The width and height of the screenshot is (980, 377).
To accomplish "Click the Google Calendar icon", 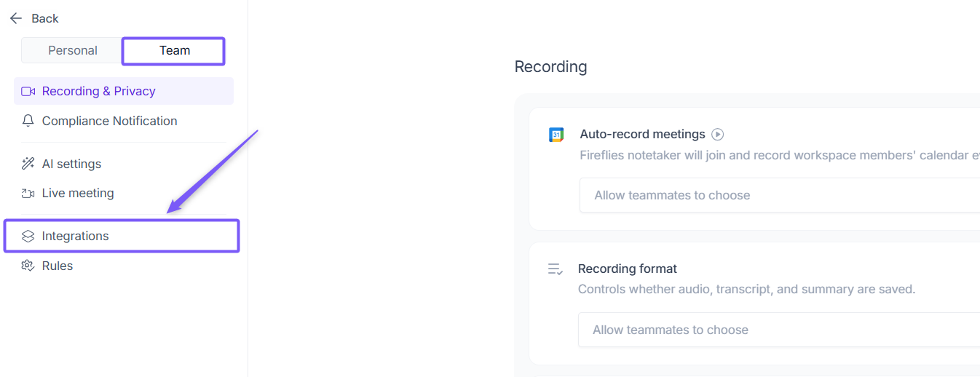I will coord(556,135).
